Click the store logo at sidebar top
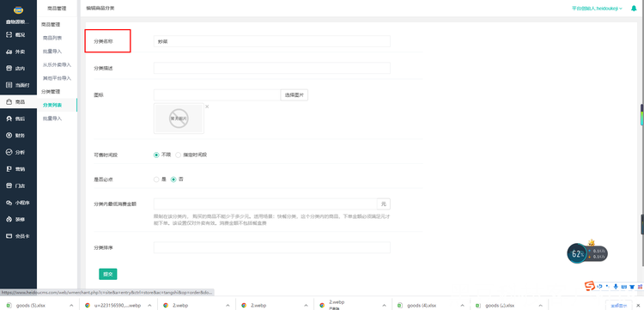Screen dimensions: 644x310 click(18, 9)
